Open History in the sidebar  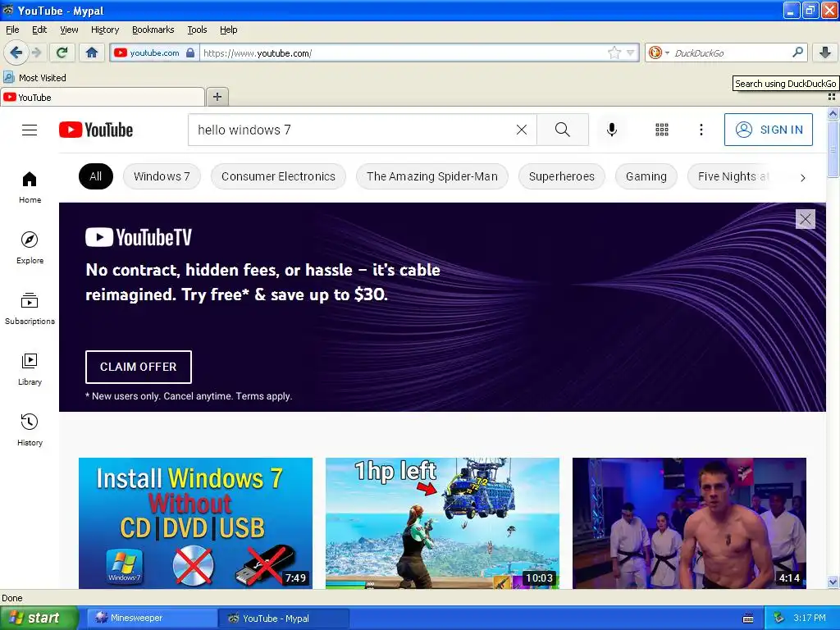click(x=30, y=430)
